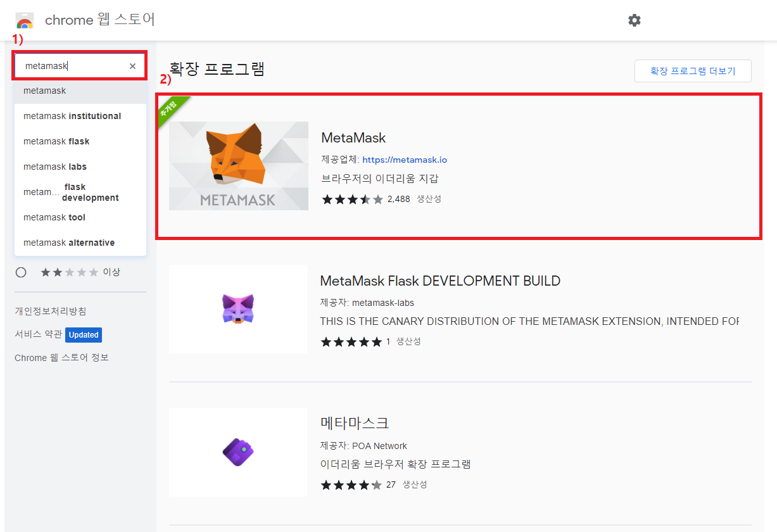Click the 생산성 category under MetaMask
777x532 pixels.
coord(429,199)
